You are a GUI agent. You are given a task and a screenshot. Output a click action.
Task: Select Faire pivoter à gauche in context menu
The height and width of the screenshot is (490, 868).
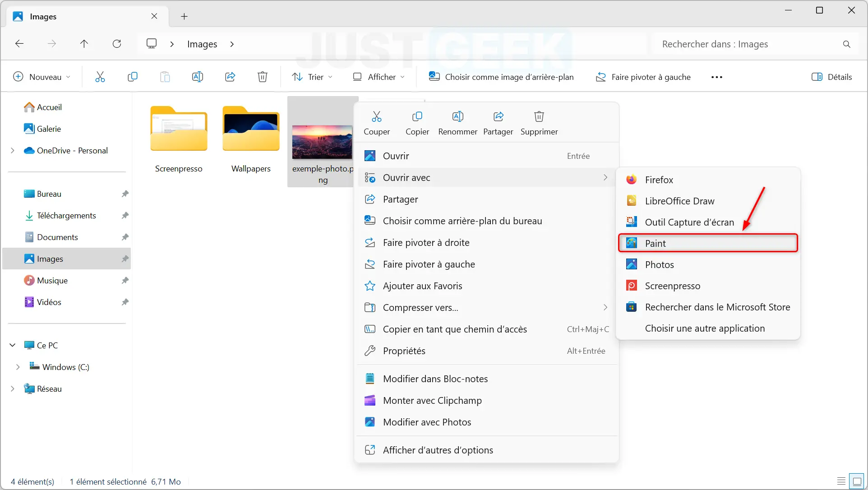pyautogui.click(x=487, y=264)
